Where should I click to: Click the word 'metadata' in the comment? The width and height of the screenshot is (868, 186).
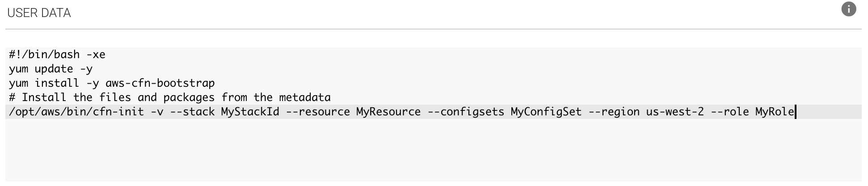[x=305, y=97]
